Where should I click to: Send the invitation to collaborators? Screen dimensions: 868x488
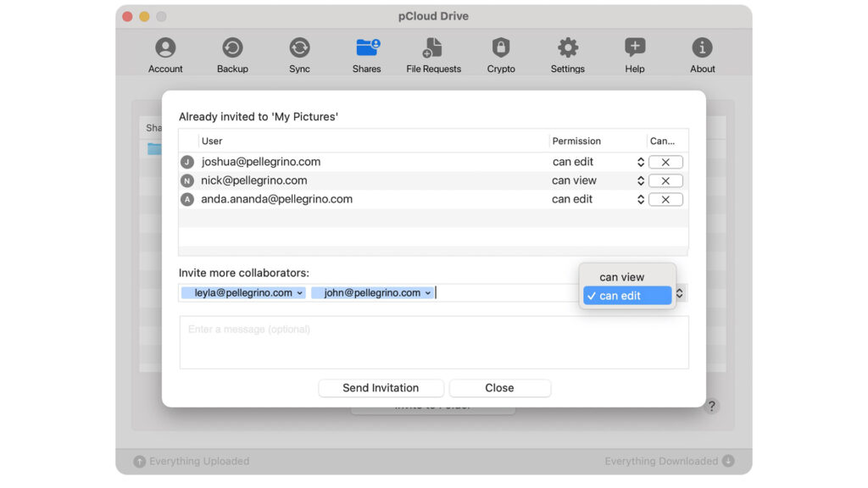click(381, 388)
